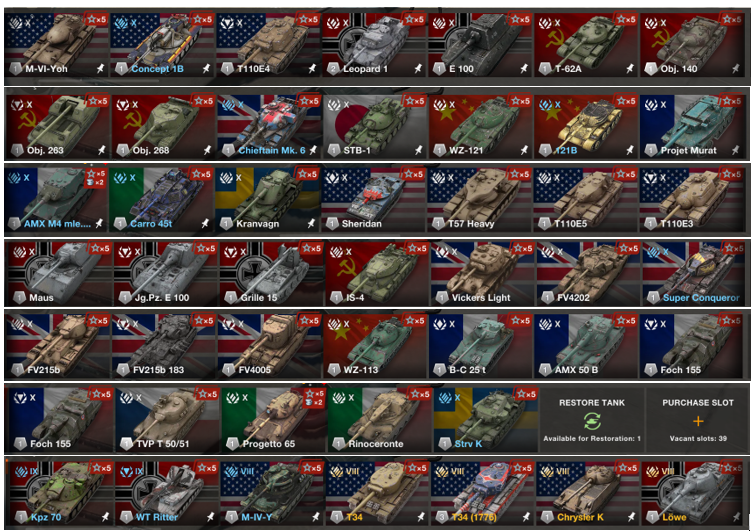Select the Chieftain Mk. 6 tank
Viewport: 753px width, 531px height.
(269, 126)
